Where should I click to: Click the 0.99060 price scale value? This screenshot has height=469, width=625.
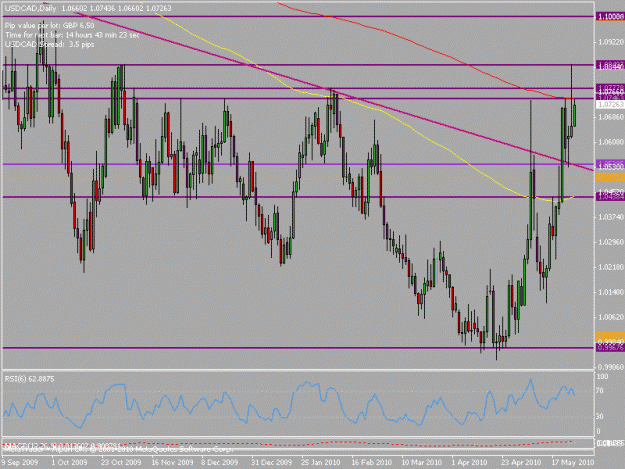coord(611,367)
